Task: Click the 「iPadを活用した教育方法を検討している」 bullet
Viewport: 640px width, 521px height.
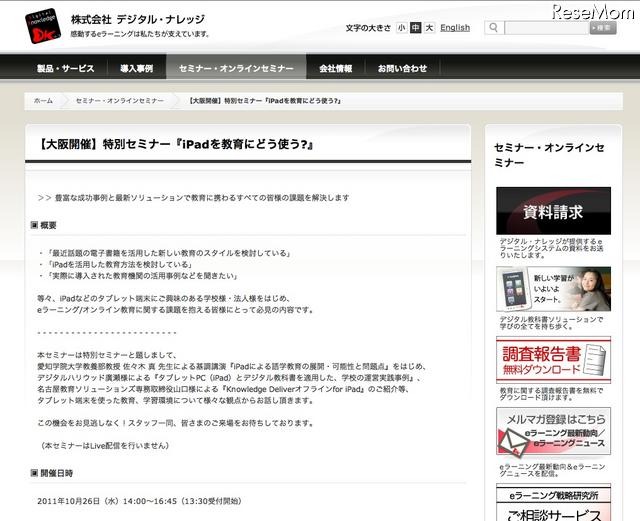Action: pos(119,264)
